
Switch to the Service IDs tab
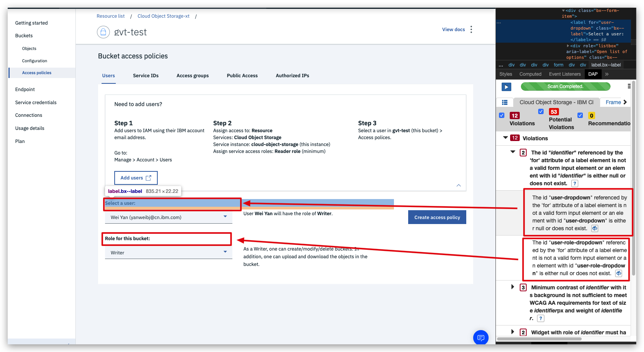145,75
